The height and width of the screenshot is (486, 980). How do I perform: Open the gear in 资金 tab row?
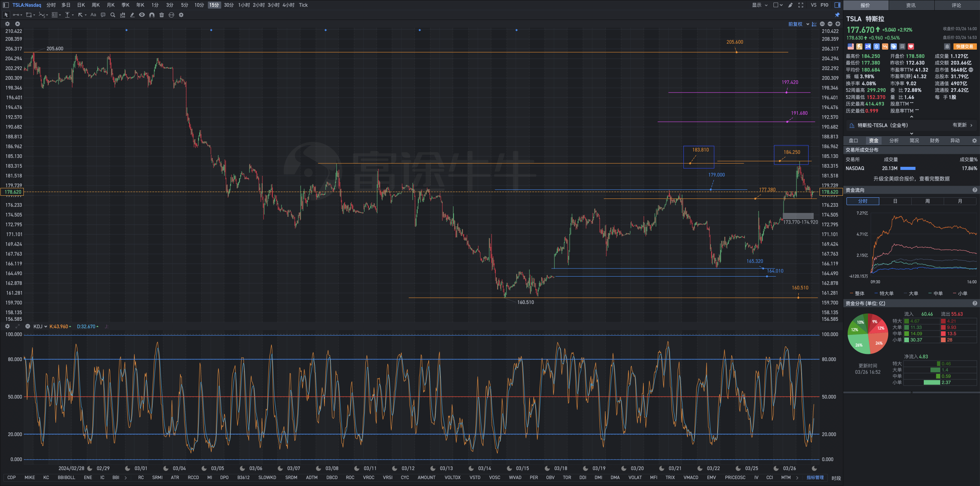tap(974, 141)
